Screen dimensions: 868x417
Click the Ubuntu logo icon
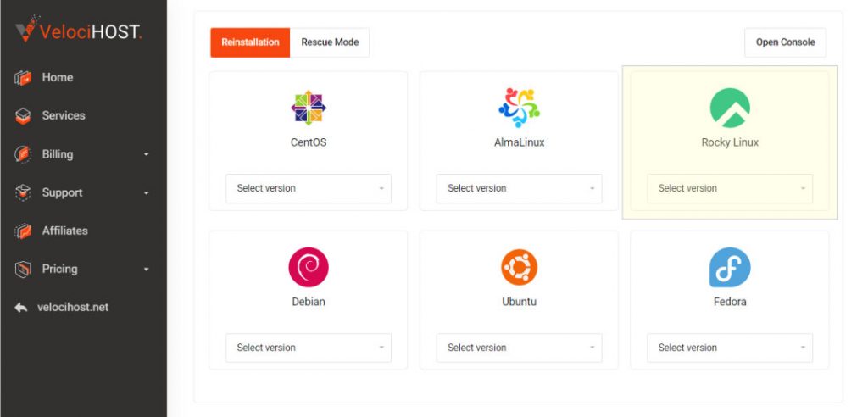[519, 268]
